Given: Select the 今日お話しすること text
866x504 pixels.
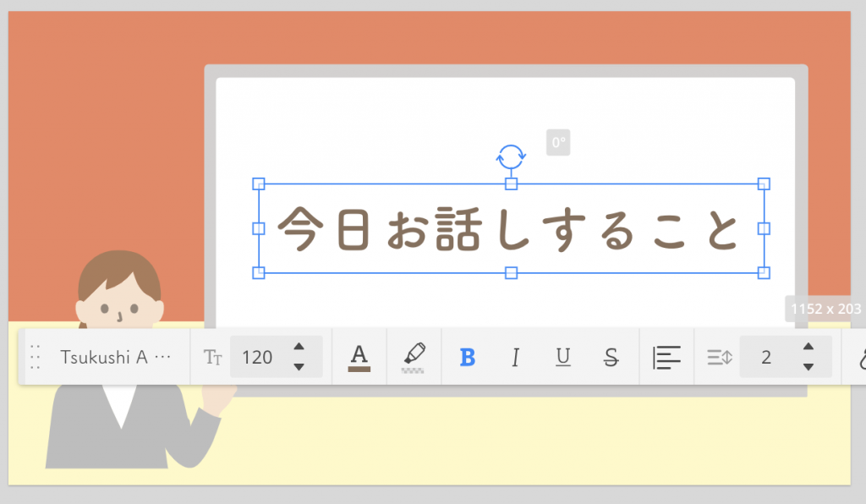Looking at the screenshot, I should tap(509, 229).
